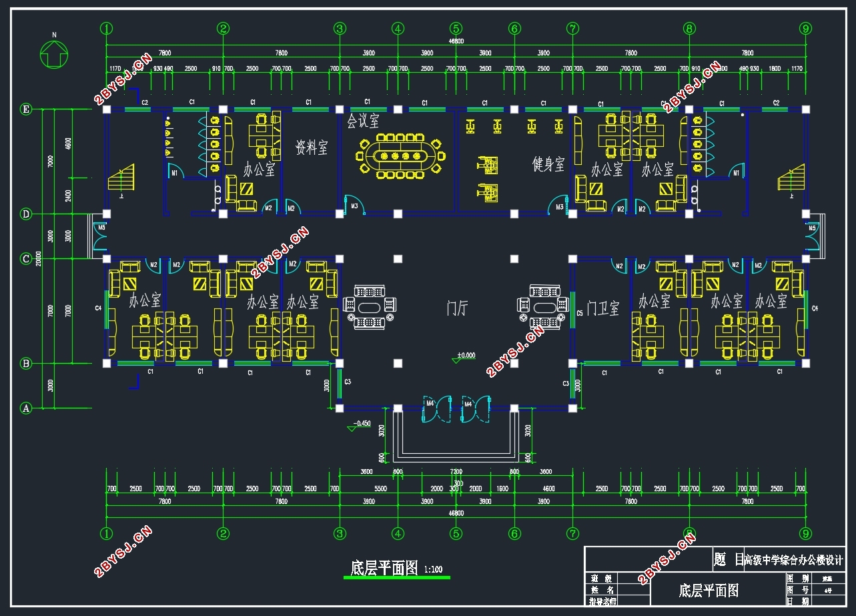
Task: Click bottom-row axis bubble 2
Action: (223, 533)
